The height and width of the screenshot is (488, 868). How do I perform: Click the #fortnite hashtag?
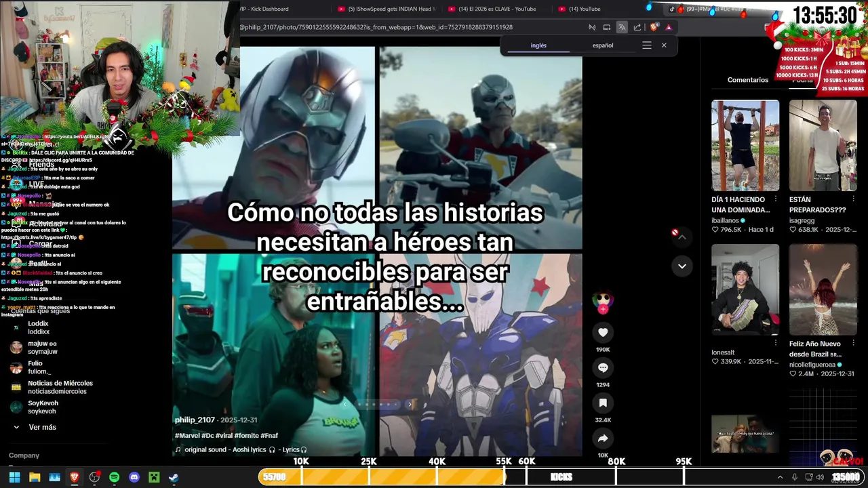pyautogui.click(x=246, y=436)
